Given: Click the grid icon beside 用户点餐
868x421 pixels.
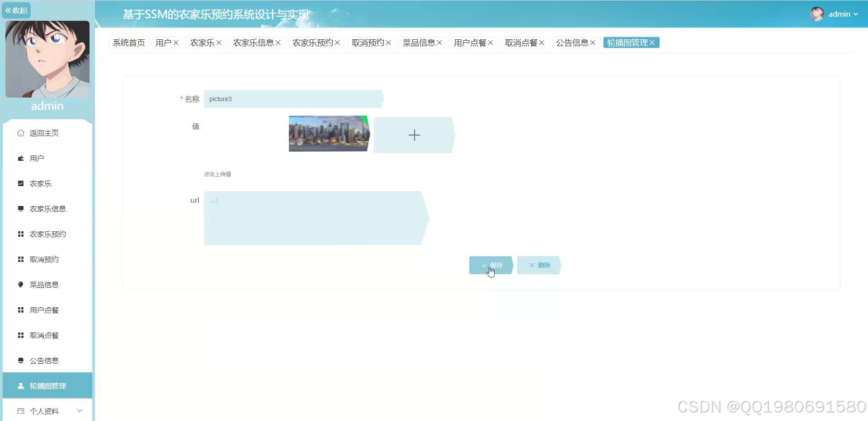Looking at the screenshot, I should 21,310.
